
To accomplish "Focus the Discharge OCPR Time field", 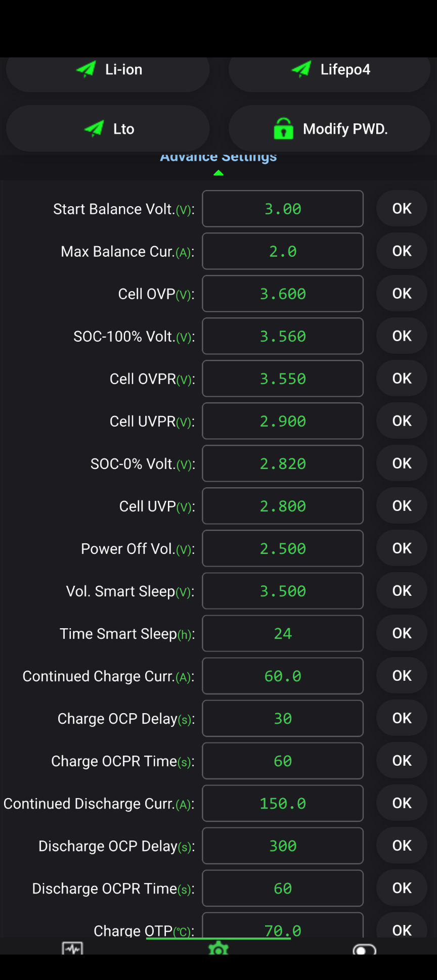I will tap(283, 888).
